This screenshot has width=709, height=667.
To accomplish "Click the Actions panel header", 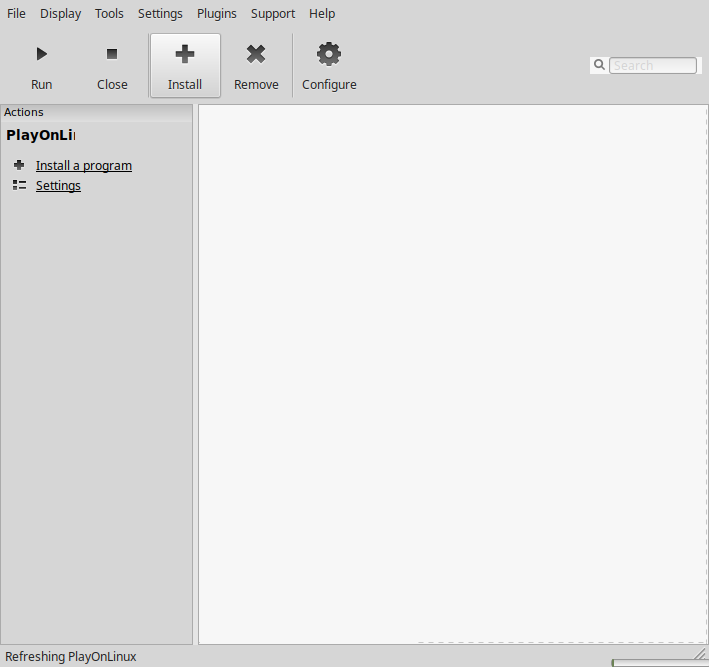I will (96, 112).
